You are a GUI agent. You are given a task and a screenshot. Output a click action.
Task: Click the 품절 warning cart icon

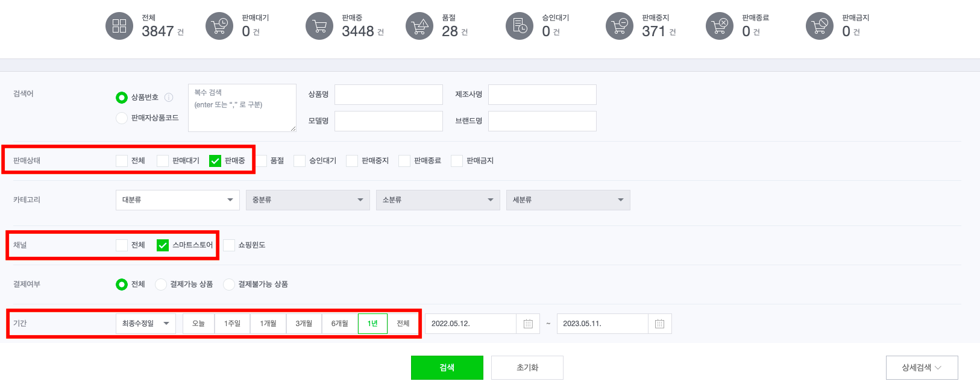pyautogui.click(x=419, y=26)
